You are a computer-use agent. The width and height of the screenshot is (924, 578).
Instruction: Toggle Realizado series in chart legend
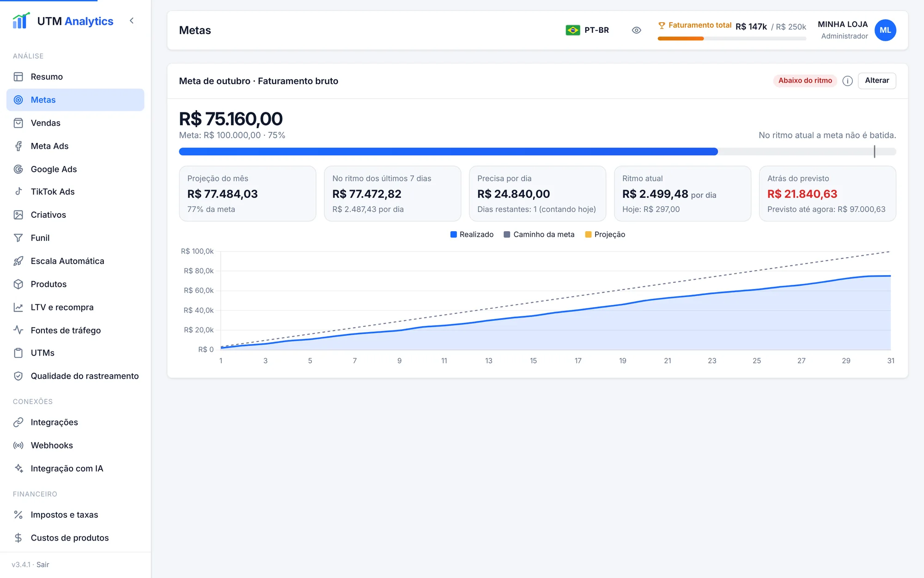coord(472,234)
